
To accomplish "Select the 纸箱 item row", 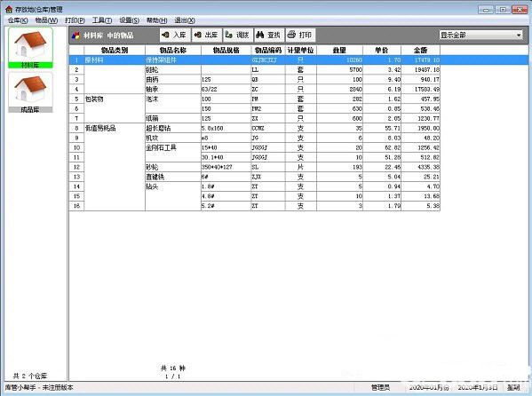I will coord(255,118).
